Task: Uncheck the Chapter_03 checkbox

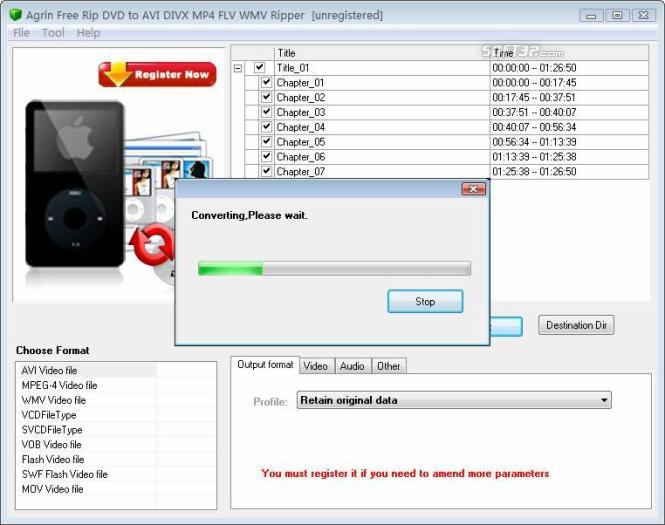Action: pyautogui.click(x=266, y=112)
